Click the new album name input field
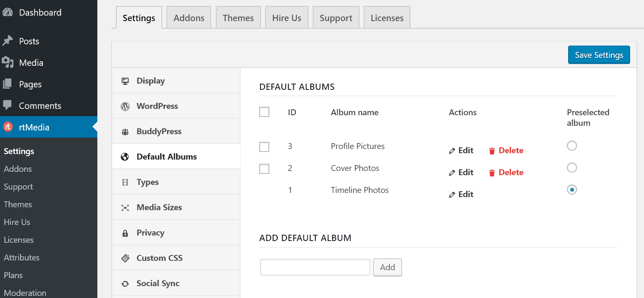This screenshot has width=644, height=298. (315, 267)
